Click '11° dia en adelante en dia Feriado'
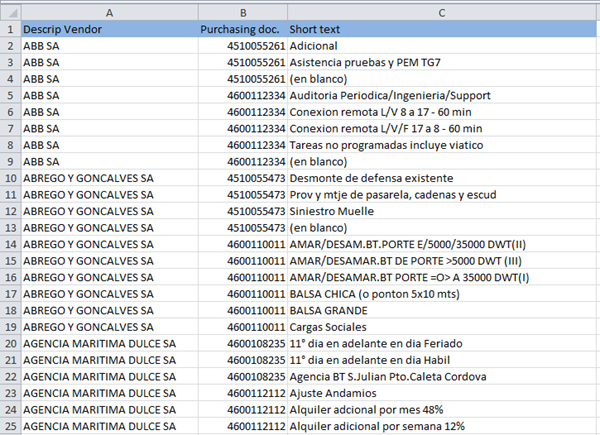Viewport: 600px width, 435px height. tap(442, 344)
